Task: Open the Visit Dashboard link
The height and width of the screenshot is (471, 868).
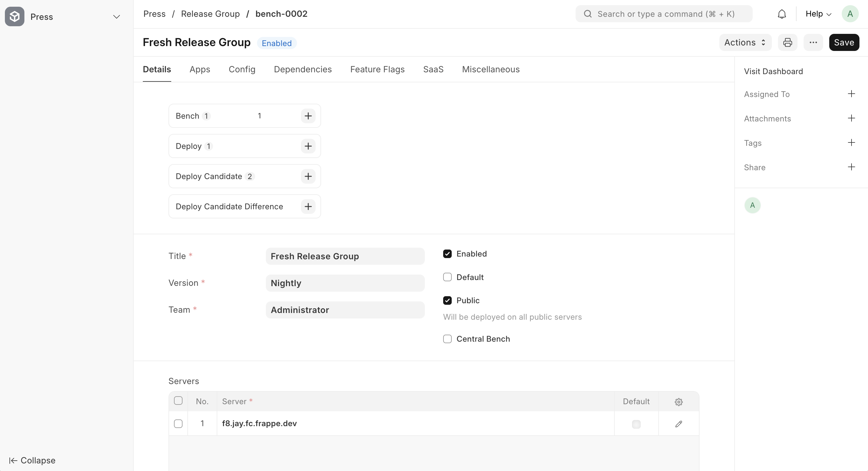Action: 773,71
